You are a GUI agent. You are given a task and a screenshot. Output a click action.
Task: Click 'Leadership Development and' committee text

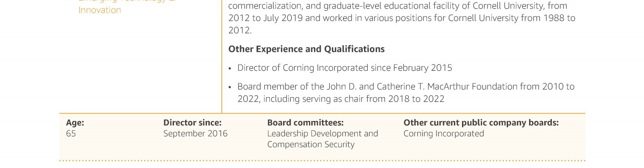pyautogui.click(x=322, y=134)
